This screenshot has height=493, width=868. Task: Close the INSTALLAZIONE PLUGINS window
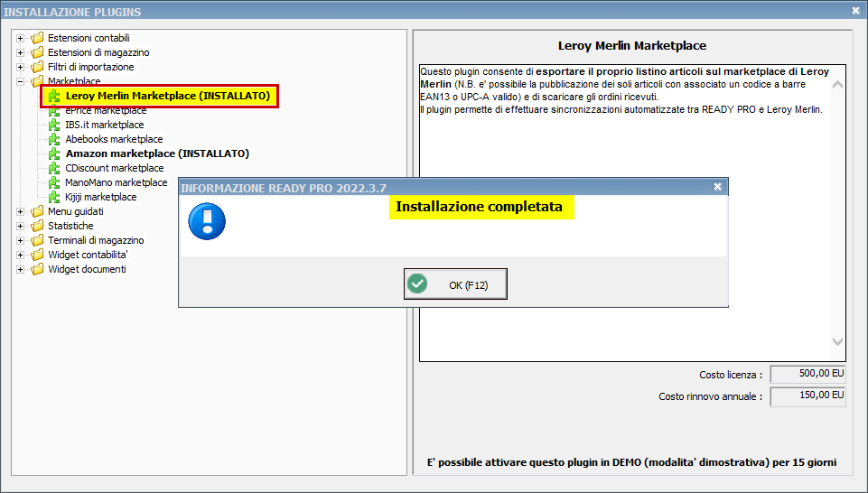(x=855, y=10)
